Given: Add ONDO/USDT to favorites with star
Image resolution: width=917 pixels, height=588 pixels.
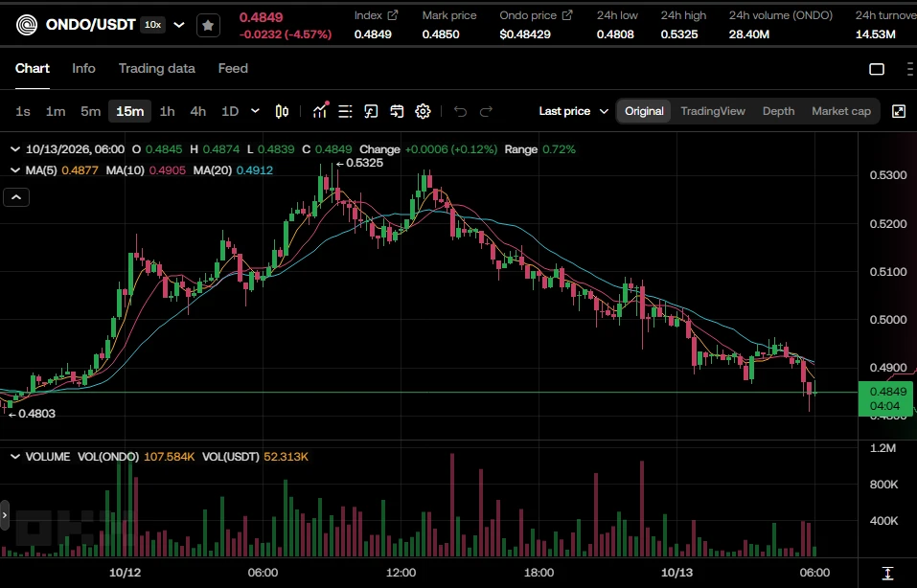Looking at the screenshot, I should point(208,25).
